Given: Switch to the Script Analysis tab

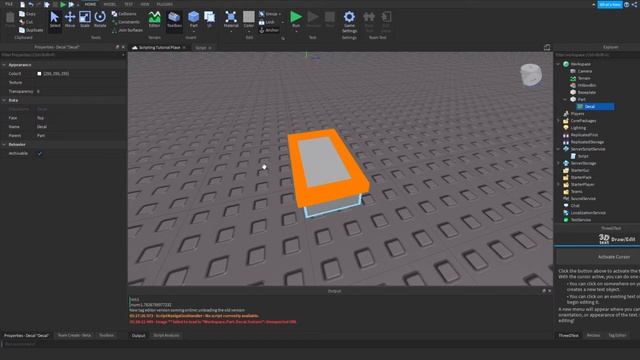Looking at the screenshot, I should point(166,336).
